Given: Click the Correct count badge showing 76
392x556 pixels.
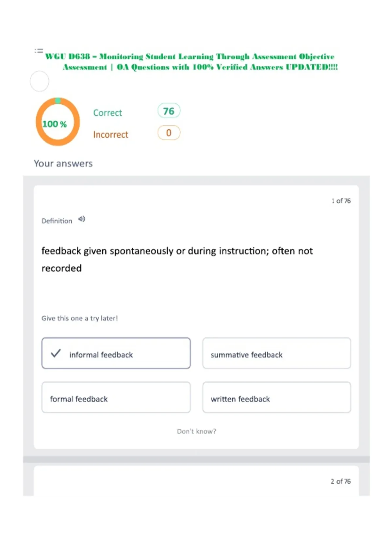Looking at the screenshot, I should (x=169, y=111).
